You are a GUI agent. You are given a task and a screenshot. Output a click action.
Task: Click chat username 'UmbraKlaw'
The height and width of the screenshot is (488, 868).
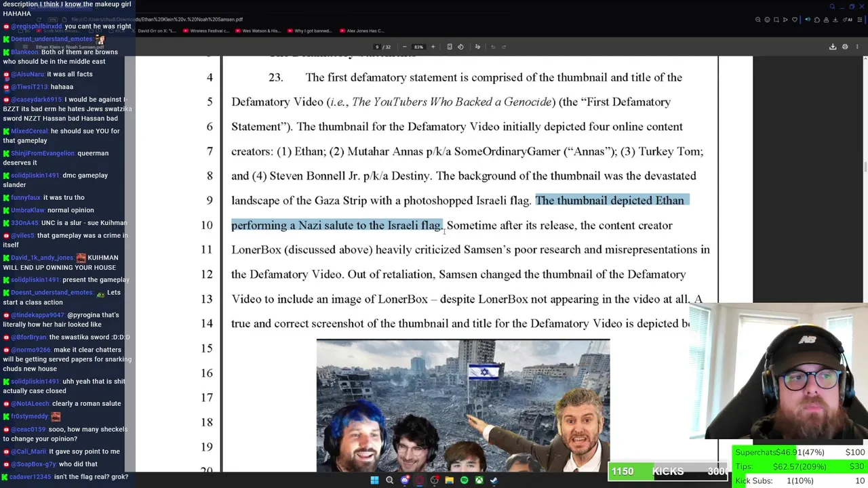(x=28, y=211)
